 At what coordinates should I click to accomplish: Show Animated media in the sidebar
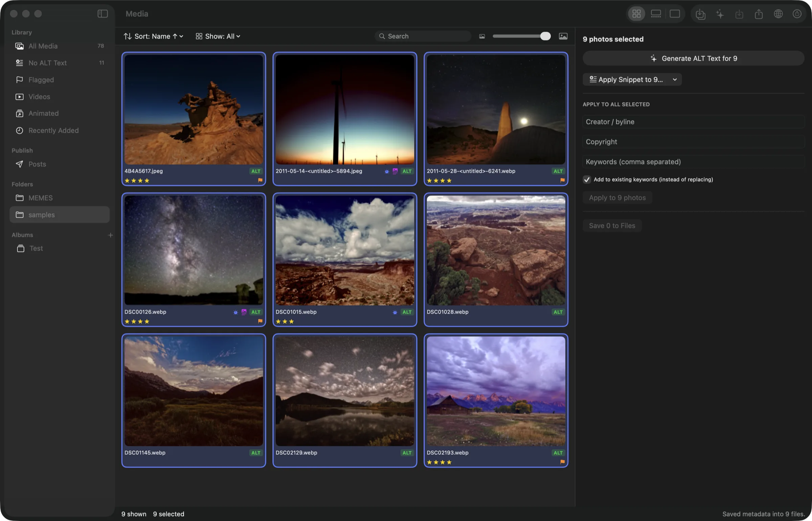[x=60, y=113]
